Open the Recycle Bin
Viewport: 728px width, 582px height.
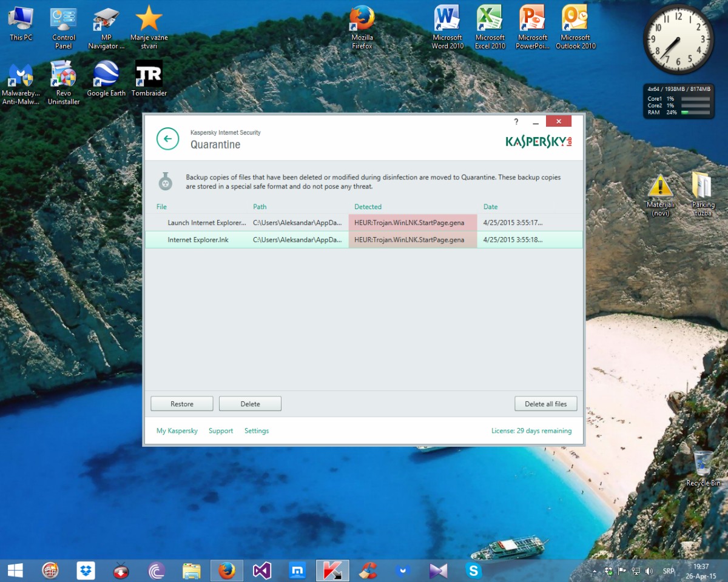pos(703,469)
